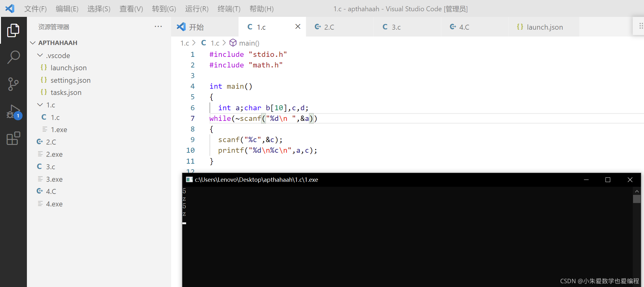The width and height of the screenshot is (644, 287).
Task: Click the C++ icon beside 4.C file
Action: coord(40,191)
